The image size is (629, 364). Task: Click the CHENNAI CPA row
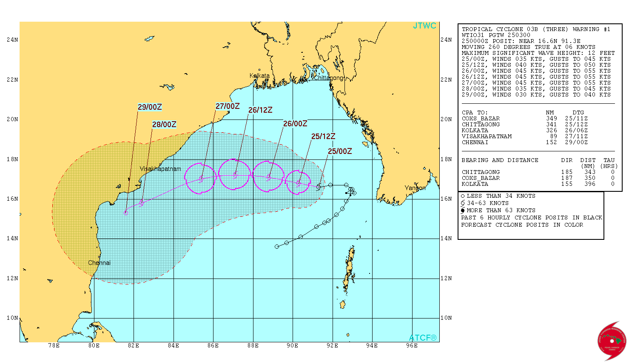tap(525, 142)
